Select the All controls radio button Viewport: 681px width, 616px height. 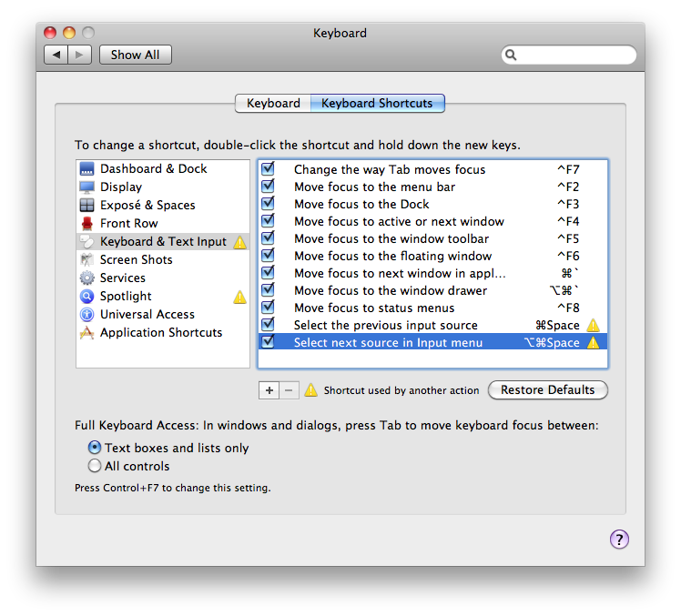coord(95,466)
